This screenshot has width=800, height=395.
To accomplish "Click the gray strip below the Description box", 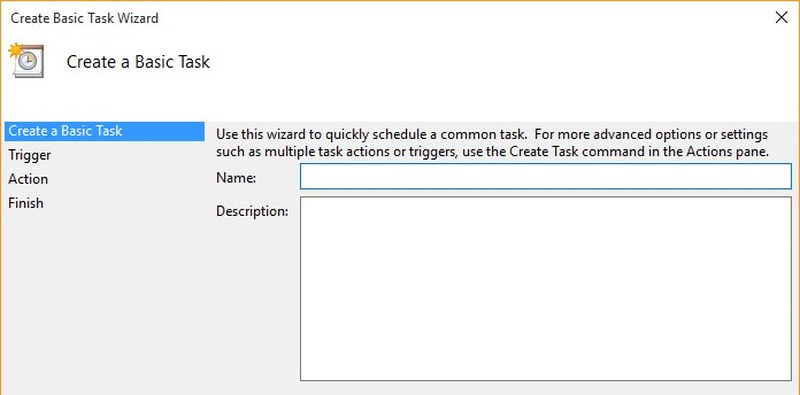I will coord(545,388).
